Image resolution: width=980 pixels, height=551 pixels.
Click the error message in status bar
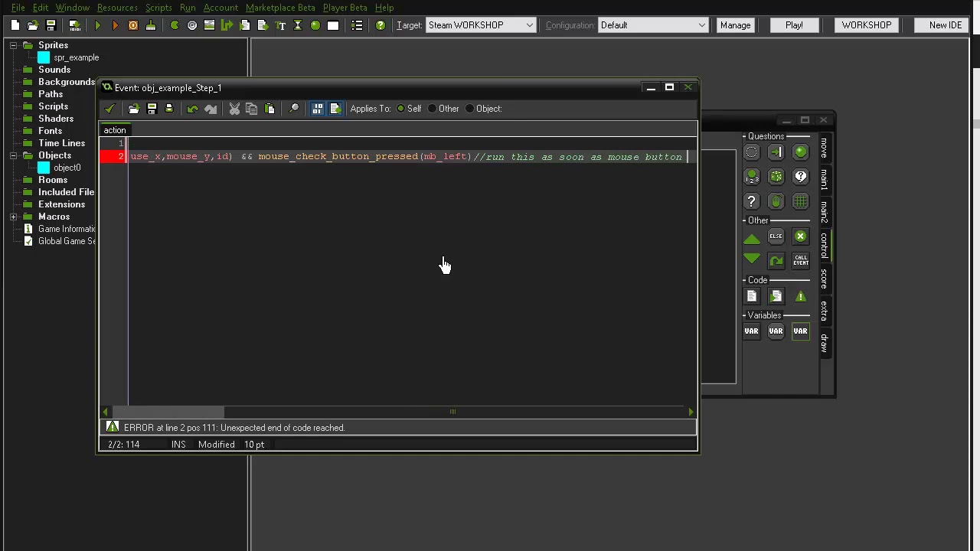(234, 428)
